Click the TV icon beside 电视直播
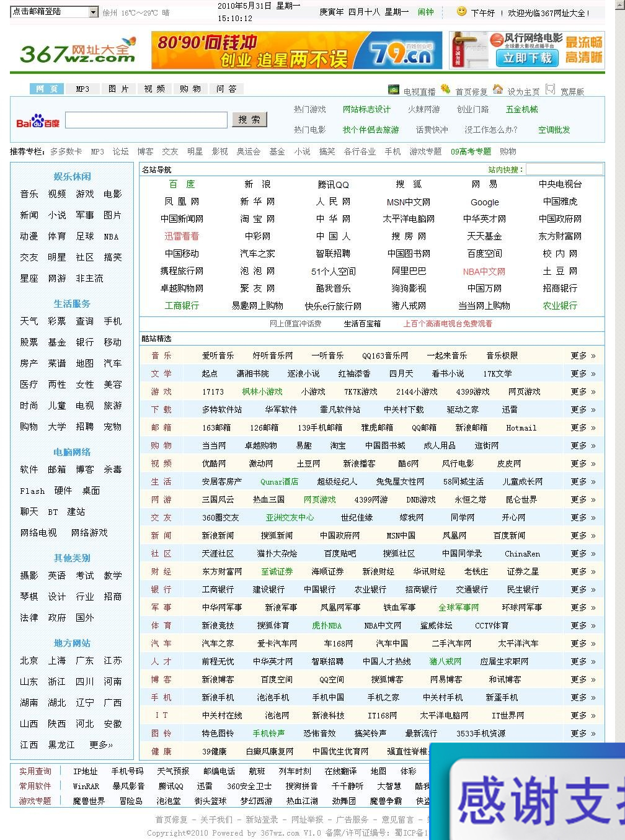This screenshot has width=625, height=840. [x=393, y=90]
